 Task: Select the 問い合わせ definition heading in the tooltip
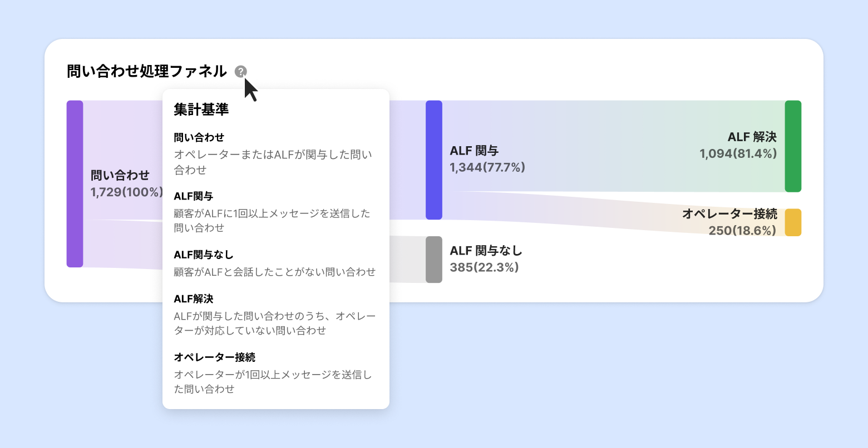pos(199,137)
